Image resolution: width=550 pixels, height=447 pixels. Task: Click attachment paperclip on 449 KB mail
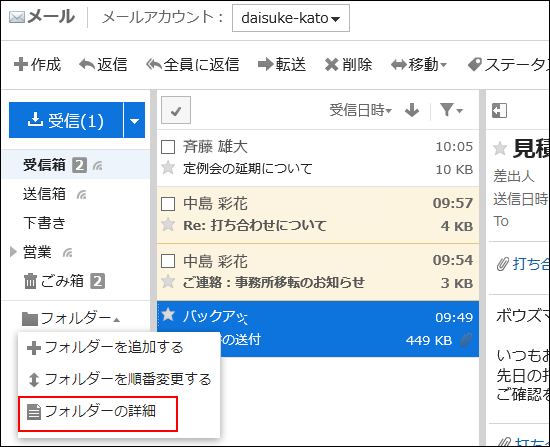tap(466, 340)
